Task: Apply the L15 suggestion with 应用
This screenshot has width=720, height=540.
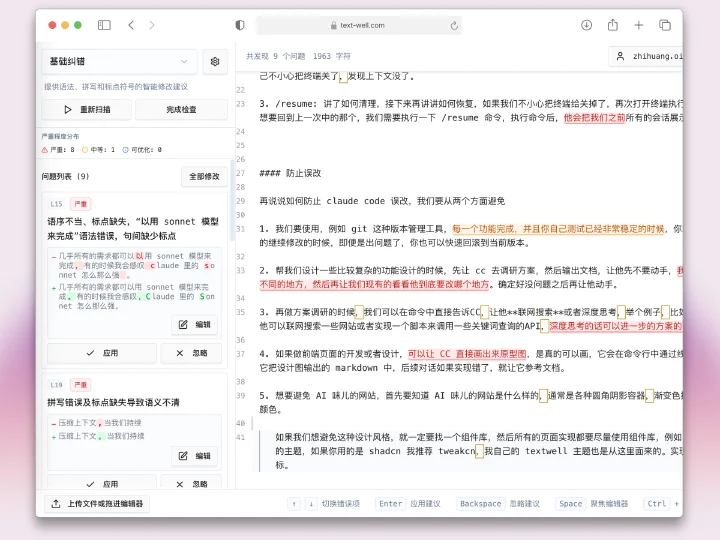Action: pos(102,353)
